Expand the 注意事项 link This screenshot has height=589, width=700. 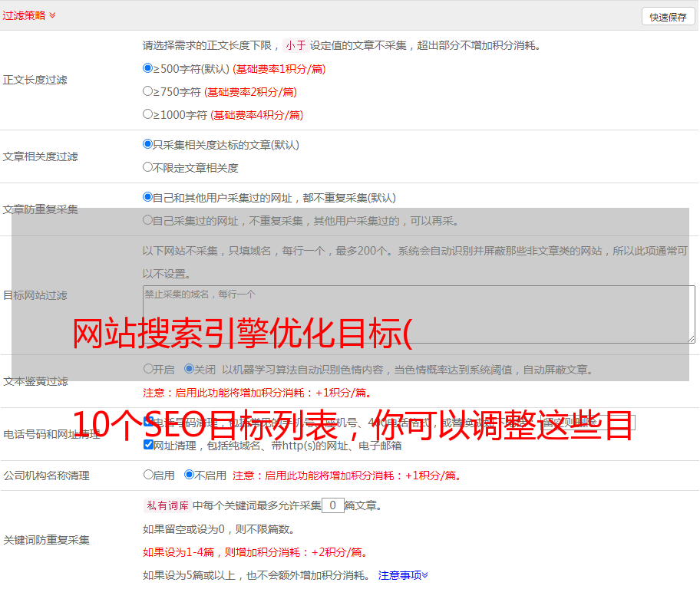click(x=403, y=576)
